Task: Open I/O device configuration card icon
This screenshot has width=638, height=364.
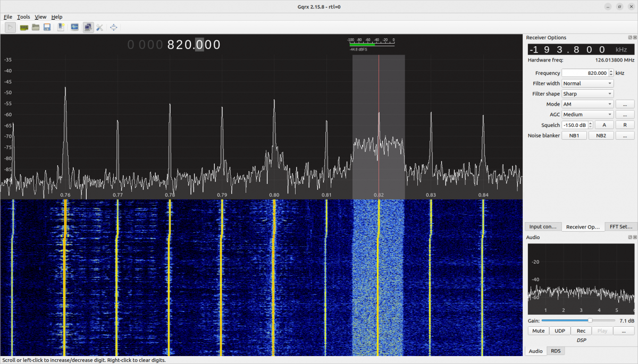Action: tap(24, 27)
